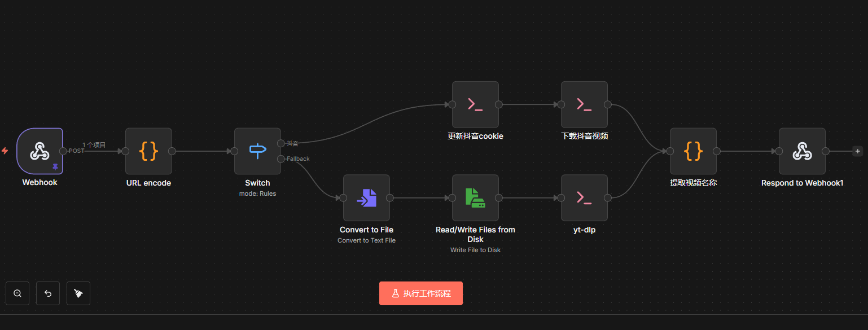
Task: Click the tidy up broom button
Action: point(78,293)
